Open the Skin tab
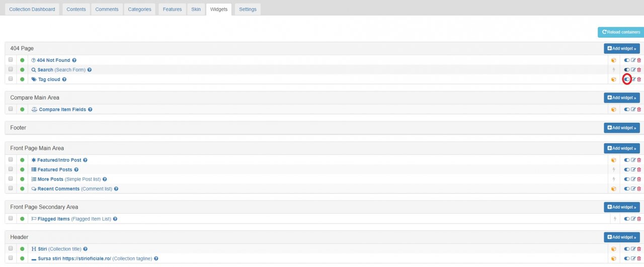The image size is (644, 267). (196, 10)
